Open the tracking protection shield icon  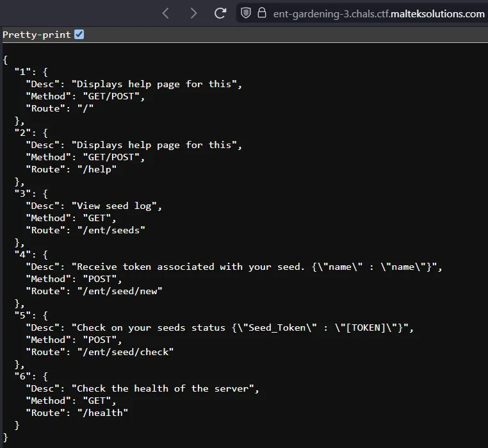click(x=246, y=13)
